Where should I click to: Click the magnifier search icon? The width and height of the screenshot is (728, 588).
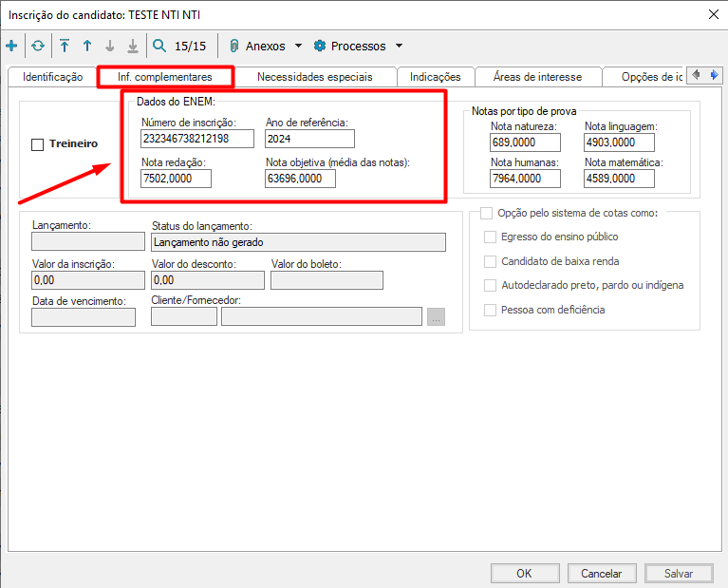pos(159,46)
